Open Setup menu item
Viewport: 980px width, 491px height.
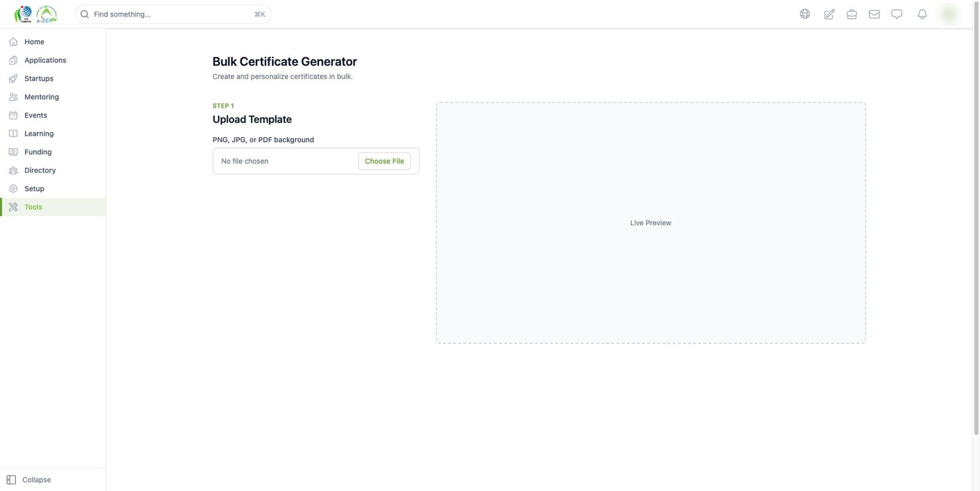point(53,189)
